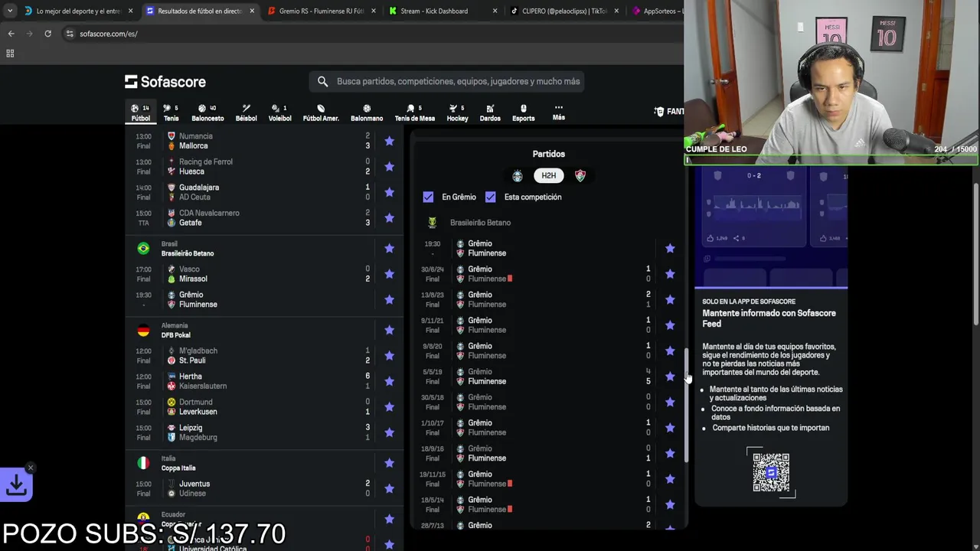Open the Baloncesto sport category
This screenshot has height=551, width=980.
pos(207,112)
